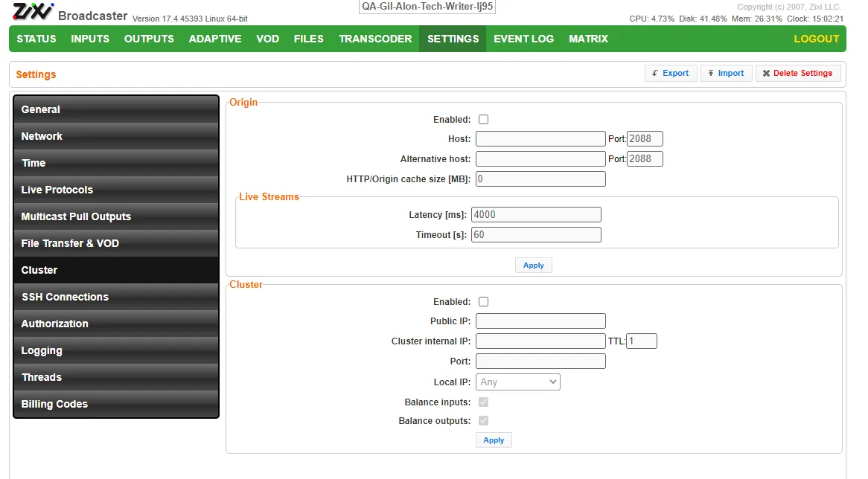Open Threads settings in sidebar

(x=116, y=377)
